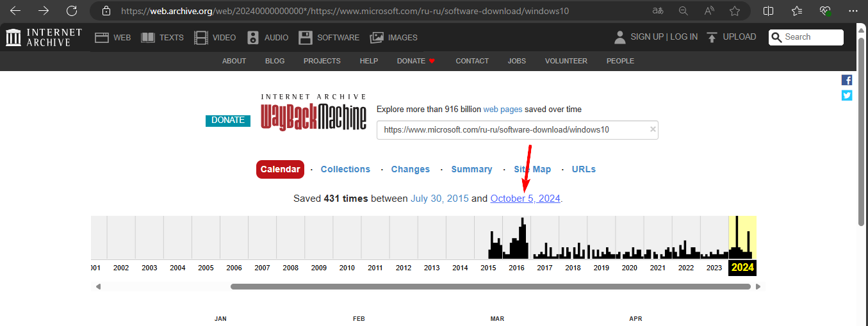Share on Twitter icon
868x326 pixels.
tap(847, 95)
